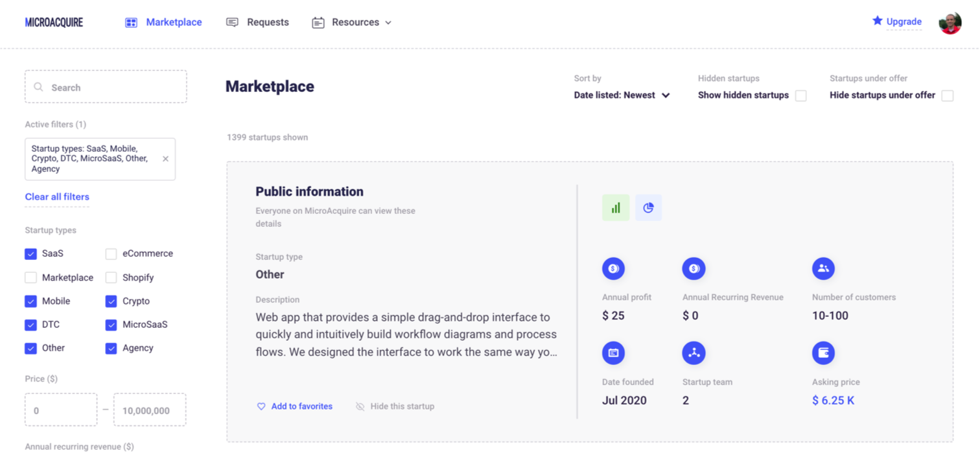Open the Requests menu item
This screenshot has height=455, width=980.
click(x=267, y=21)
